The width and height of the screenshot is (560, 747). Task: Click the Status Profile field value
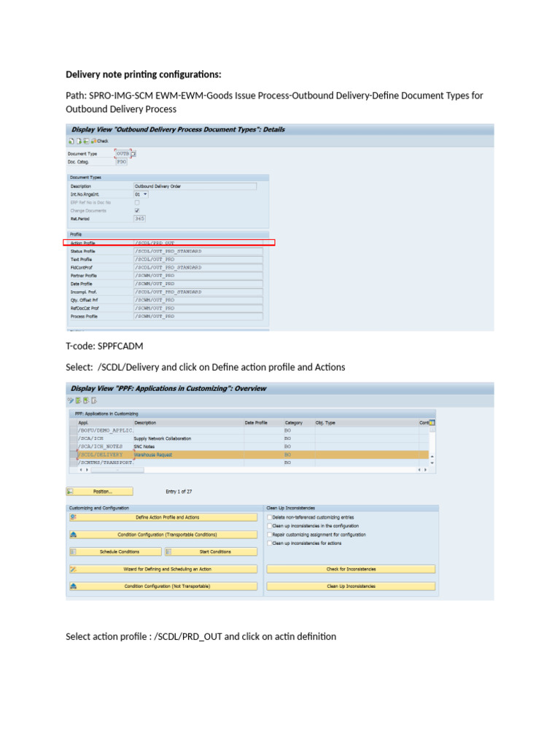[x=198, y=251]
